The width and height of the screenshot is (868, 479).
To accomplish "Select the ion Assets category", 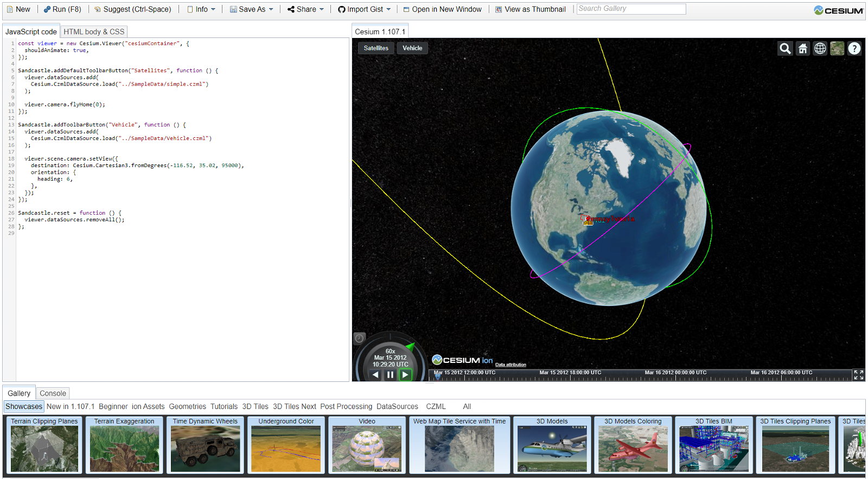I will pos(148,406).
